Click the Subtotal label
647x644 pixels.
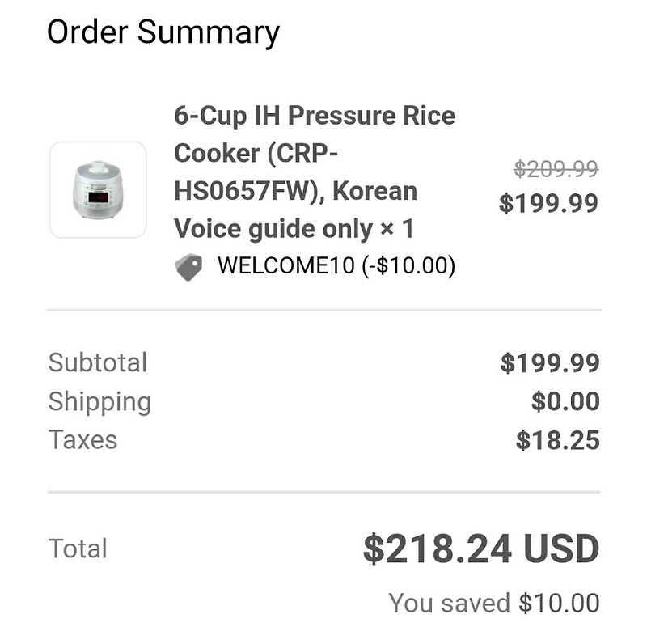coord(98,362)
